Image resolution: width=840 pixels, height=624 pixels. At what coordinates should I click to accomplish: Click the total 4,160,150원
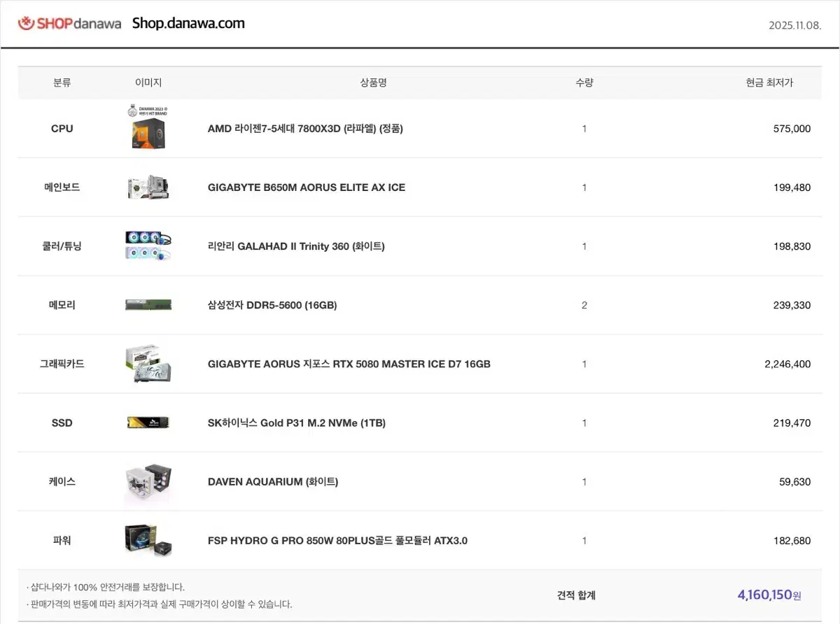pyautogui.click(x=769, y=595)
